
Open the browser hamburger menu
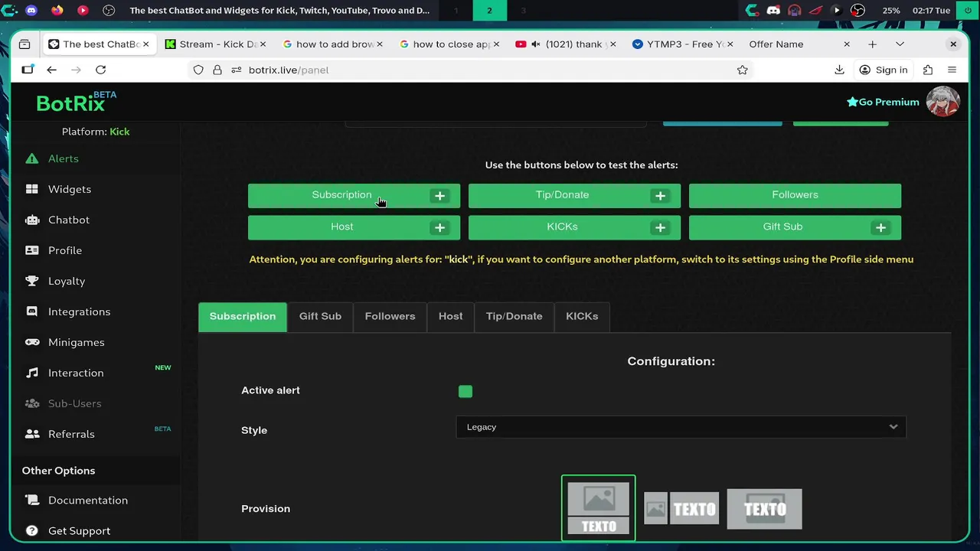point(952,70)
